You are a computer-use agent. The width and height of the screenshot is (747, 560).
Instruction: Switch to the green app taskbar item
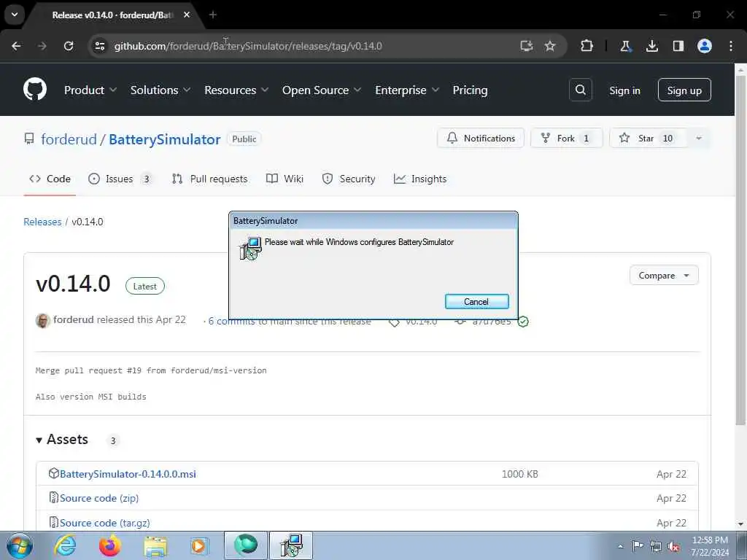coord(246,545)
